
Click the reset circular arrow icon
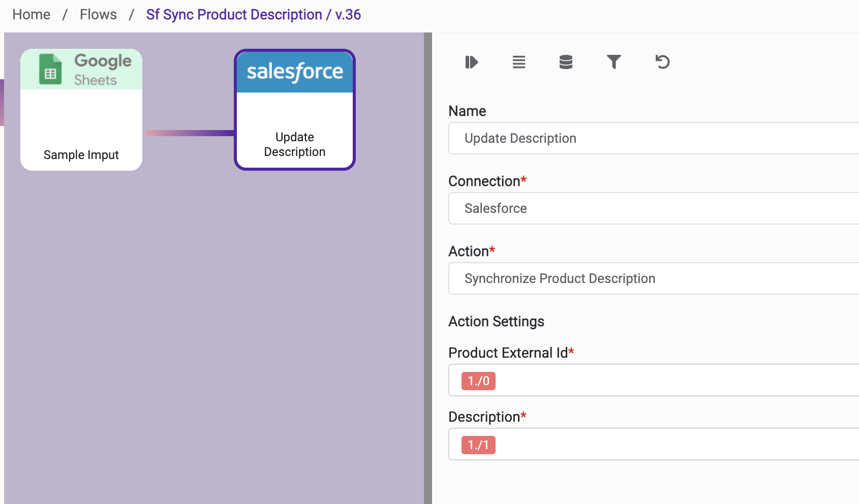(x=662, y=62)
